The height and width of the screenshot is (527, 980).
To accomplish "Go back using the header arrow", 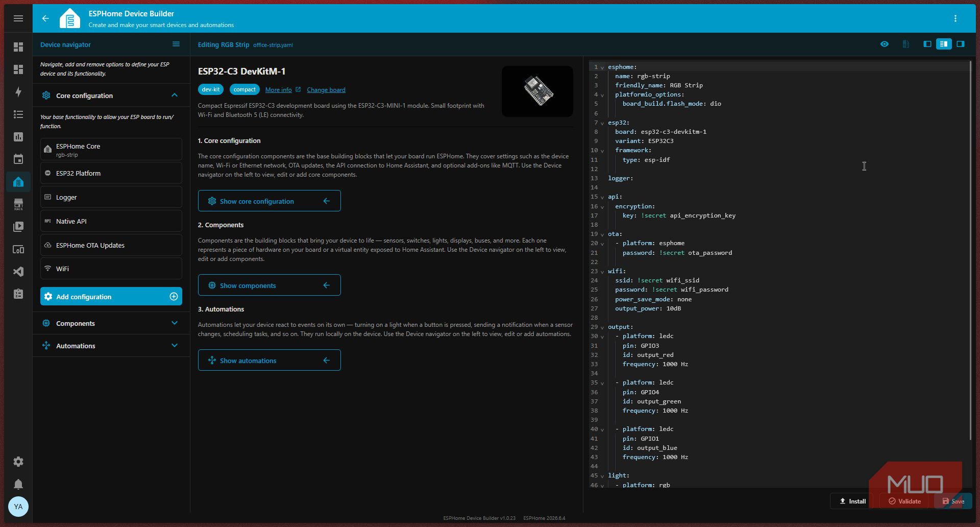I will coord(45,18).
